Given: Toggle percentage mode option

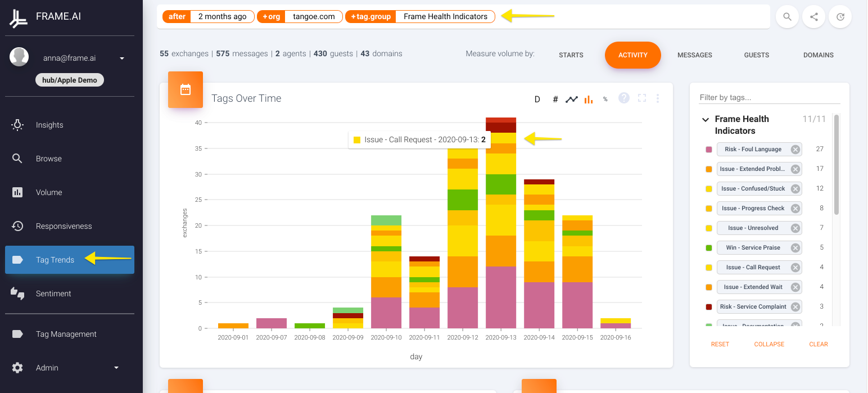Looking at the screenshot, I should coord(605,99).
